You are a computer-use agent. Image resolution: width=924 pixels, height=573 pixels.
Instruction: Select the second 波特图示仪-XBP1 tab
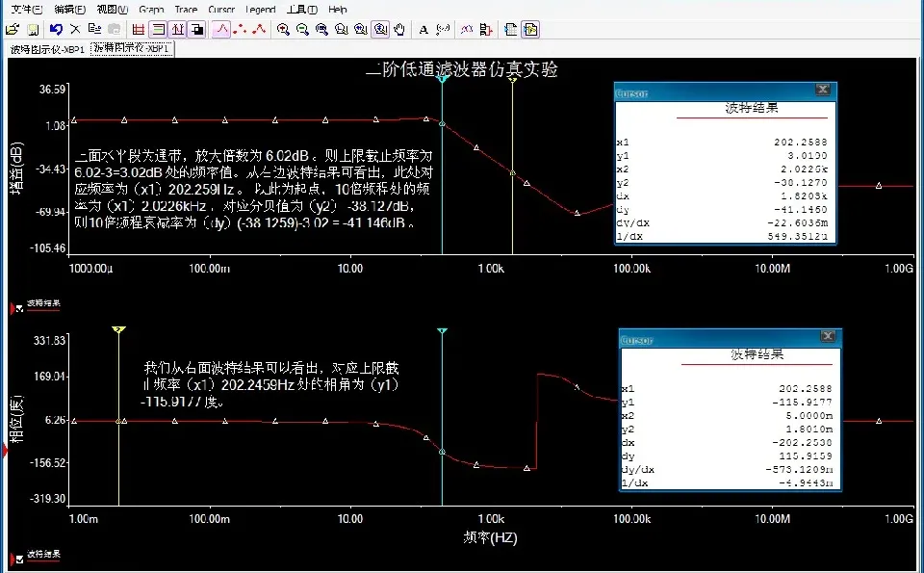[x=132, y=48]
